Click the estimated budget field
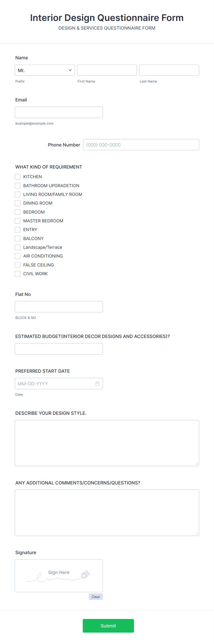 [x=59, y=349]
